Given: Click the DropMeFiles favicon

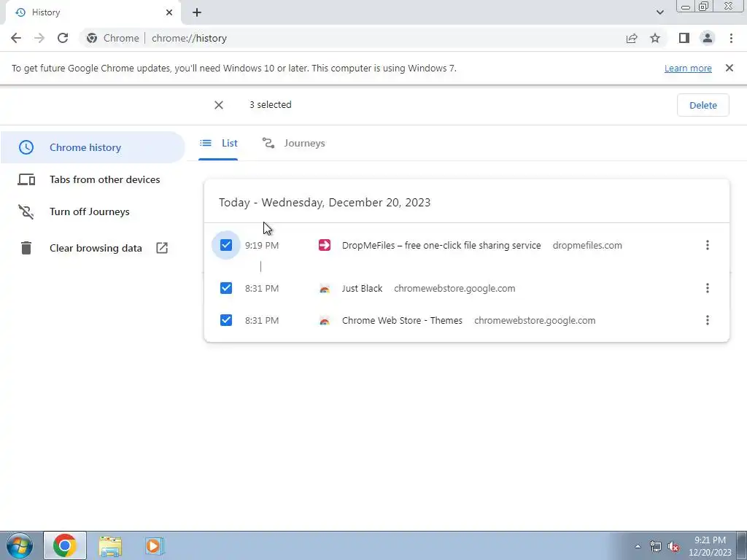Looking at the screenshot, I should pyautogui.click(x=325, y=245).
